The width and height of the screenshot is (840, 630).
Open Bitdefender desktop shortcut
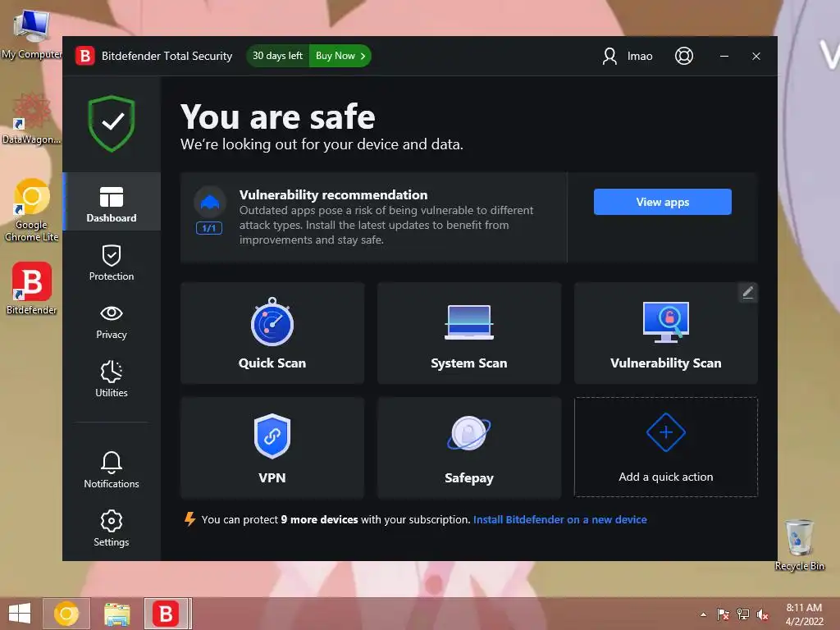[31, 288]
